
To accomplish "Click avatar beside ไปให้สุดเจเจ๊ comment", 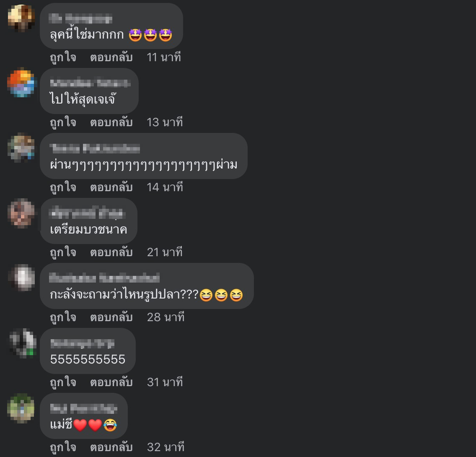I will [21, 83].
